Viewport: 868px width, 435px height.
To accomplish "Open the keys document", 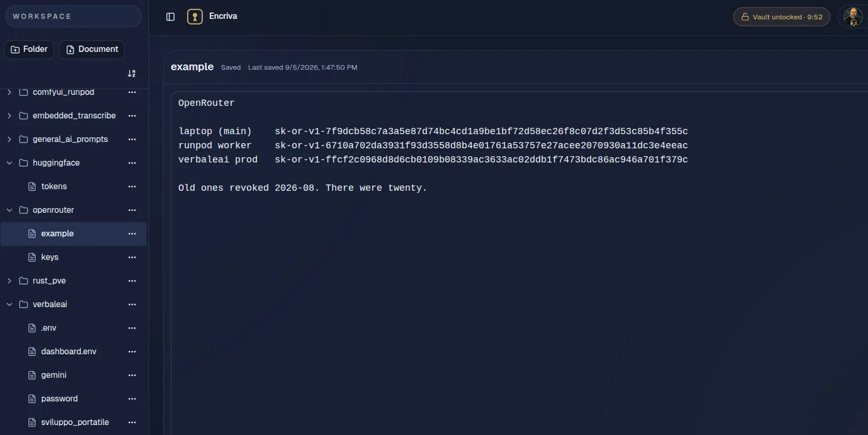I will tap(73, 257).
